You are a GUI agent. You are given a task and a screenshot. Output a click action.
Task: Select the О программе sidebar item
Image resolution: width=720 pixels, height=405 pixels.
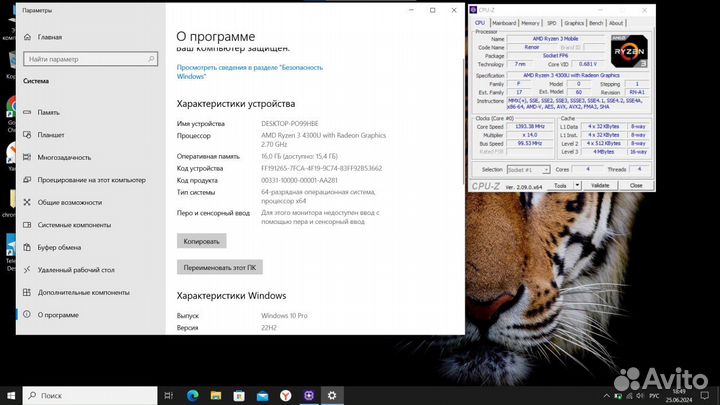pyautogui.click(x=51, y=315)
